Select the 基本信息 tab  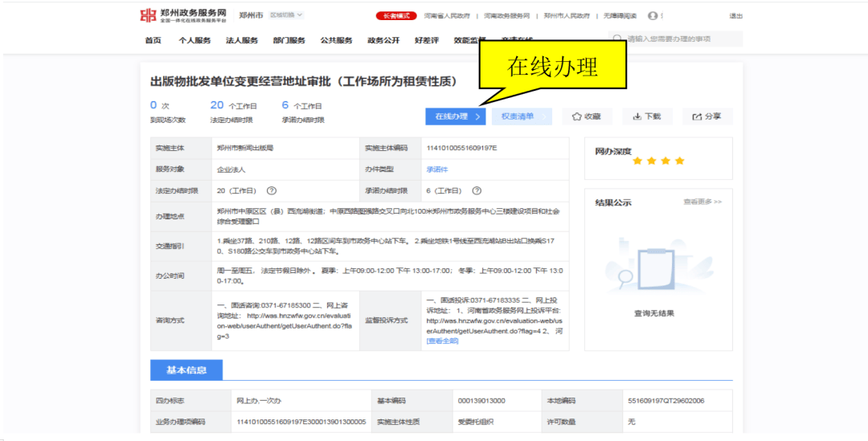186,370
